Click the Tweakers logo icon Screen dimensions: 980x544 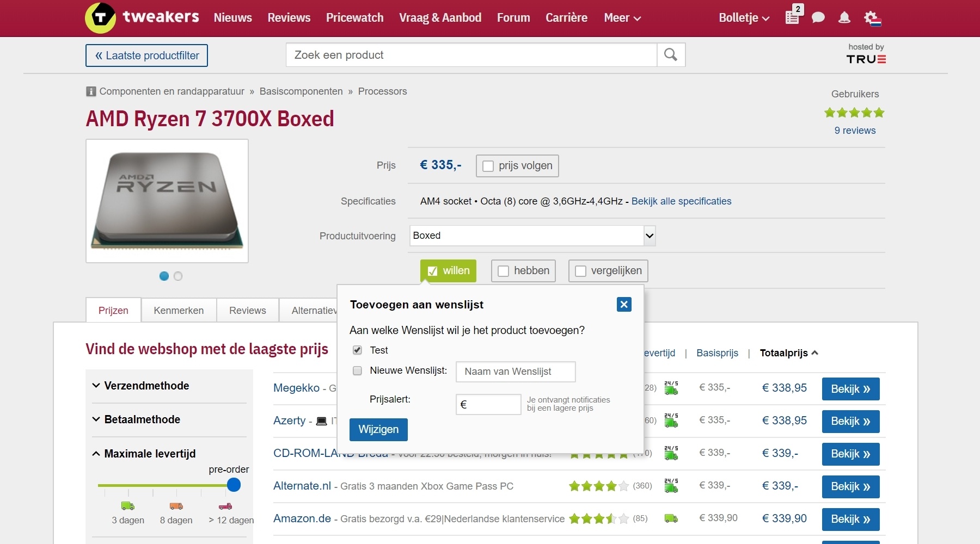(100, 17)
